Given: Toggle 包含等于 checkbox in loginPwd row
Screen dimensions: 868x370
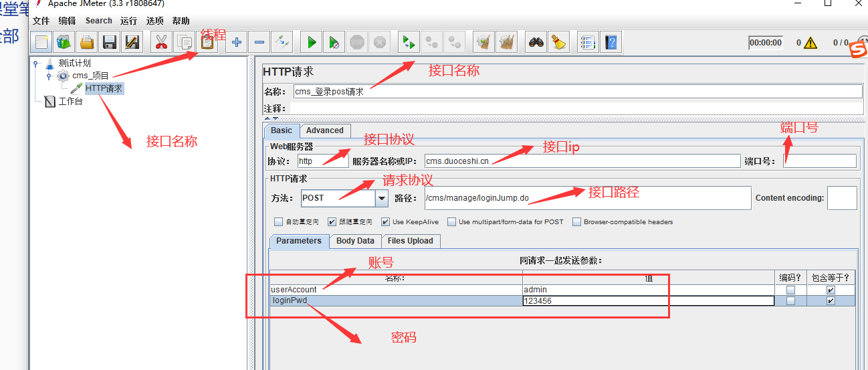Looking at the screenshot, I should [831, 301].
